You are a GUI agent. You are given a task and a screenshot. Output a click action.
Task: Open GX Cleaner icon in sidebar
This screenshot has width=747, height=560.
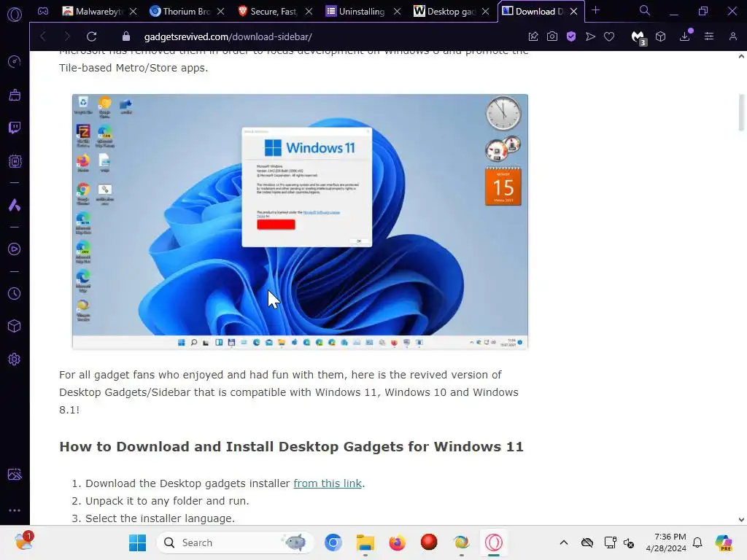coord(15,95)
